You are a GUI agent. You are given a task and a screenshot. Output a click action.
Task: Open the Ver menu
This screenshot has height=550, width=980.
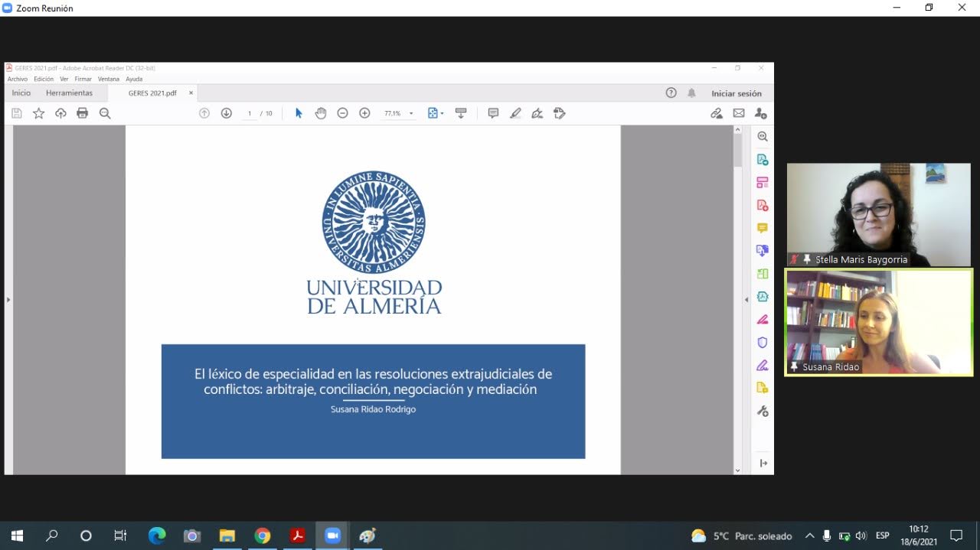64,79
